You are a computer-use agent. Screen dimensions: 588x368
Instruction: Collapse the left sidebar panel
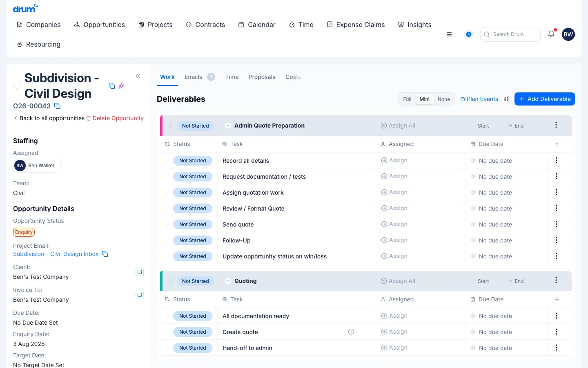point(138,76)
